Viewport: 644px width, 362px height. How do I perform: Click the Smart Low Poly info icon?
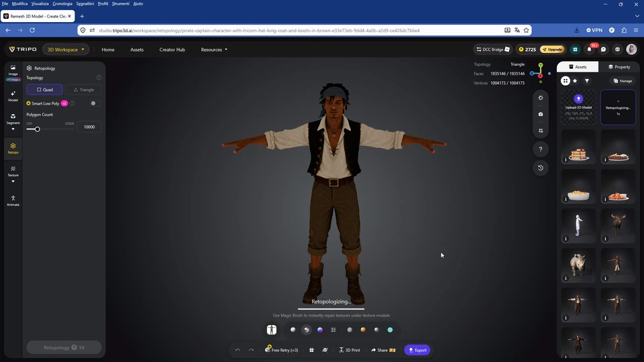pos(72,103)
